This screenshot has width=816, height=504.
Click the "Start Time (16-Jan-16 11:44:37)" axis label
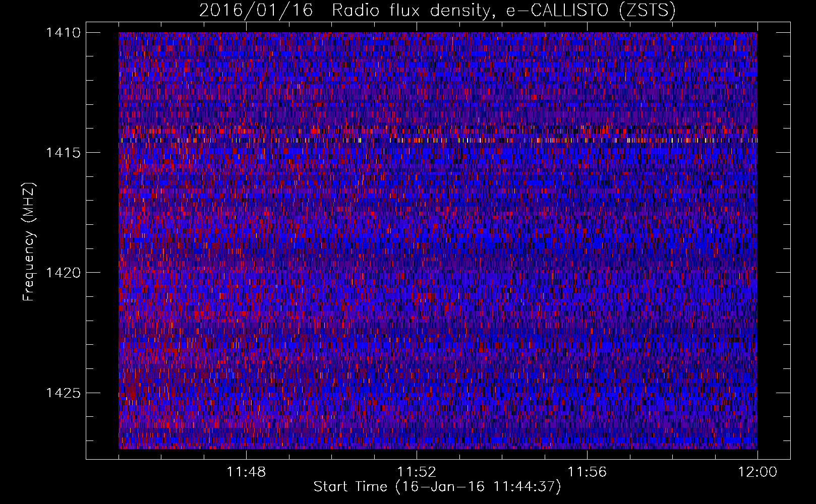[x=437, y=487]
